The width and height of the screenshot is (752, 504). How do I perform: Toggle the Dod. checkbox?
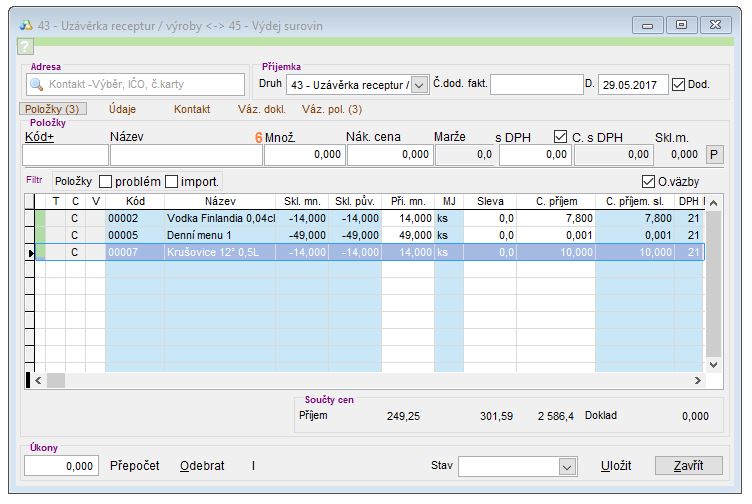click(x=679, y=85)
